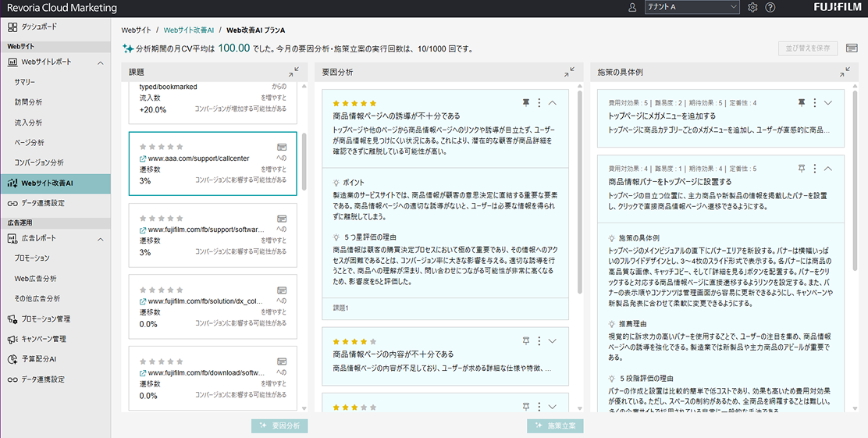Expand the 商品情報ページの内容が不十分である card
868x438 pixels.
pyautogui.click(x=553, y=340)
